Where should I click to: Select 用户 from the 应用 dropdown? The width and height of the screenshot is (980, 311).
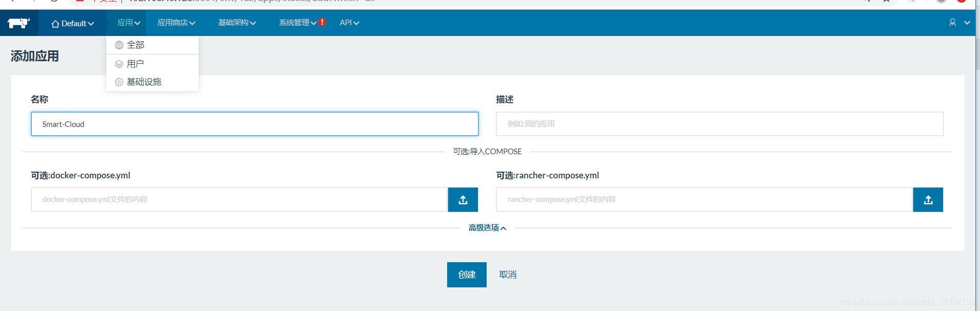coord(152,64)
